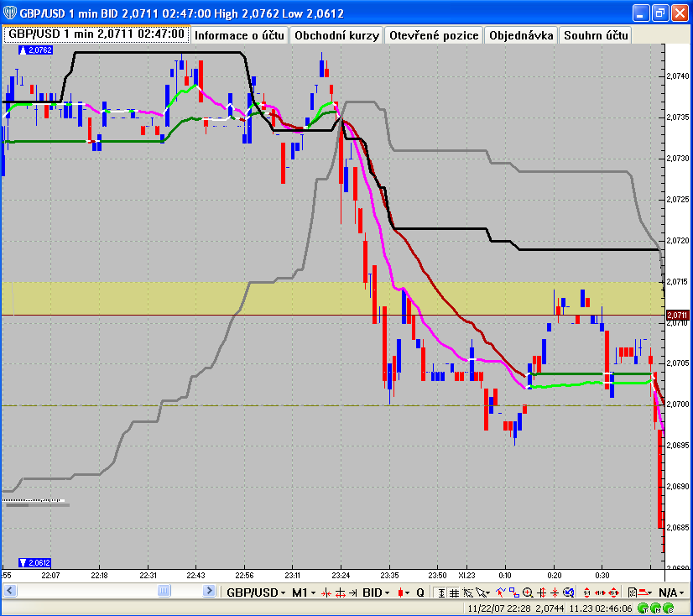Click the 11.23 02:46:06 server time
The width and height of the screenshot is (693, 616).
tap(600, 608)
